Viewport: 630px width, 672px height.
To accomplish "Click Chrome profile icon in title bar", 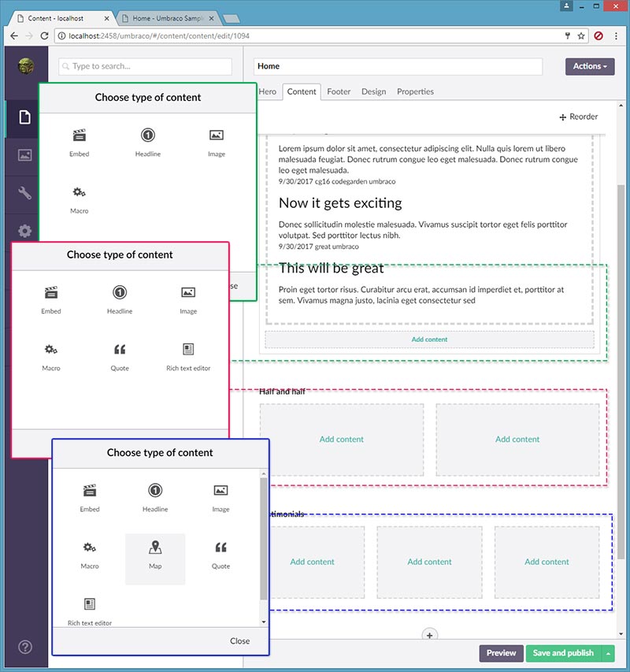I will coord(566,6).
